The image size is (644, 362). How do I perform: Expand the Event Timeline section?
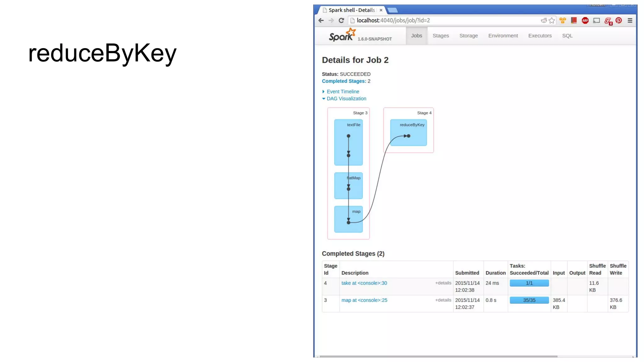342,91
